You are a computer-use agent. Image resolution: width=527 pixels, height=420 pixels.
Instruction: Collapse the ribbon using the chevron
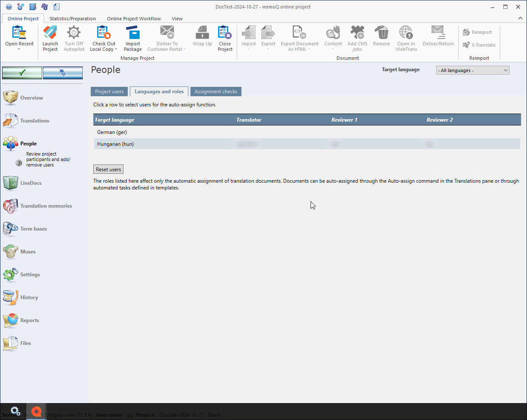(520, 18)
